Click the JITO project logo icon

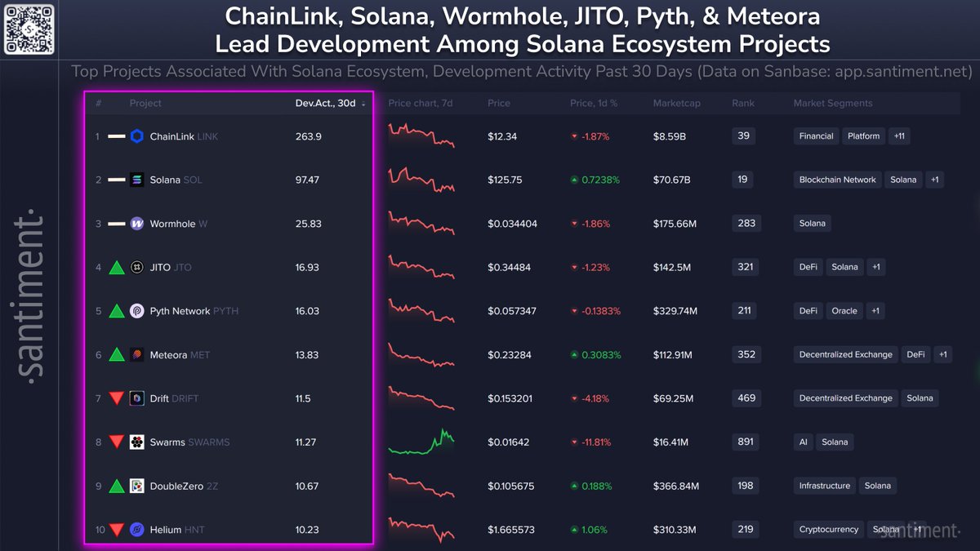137,267
